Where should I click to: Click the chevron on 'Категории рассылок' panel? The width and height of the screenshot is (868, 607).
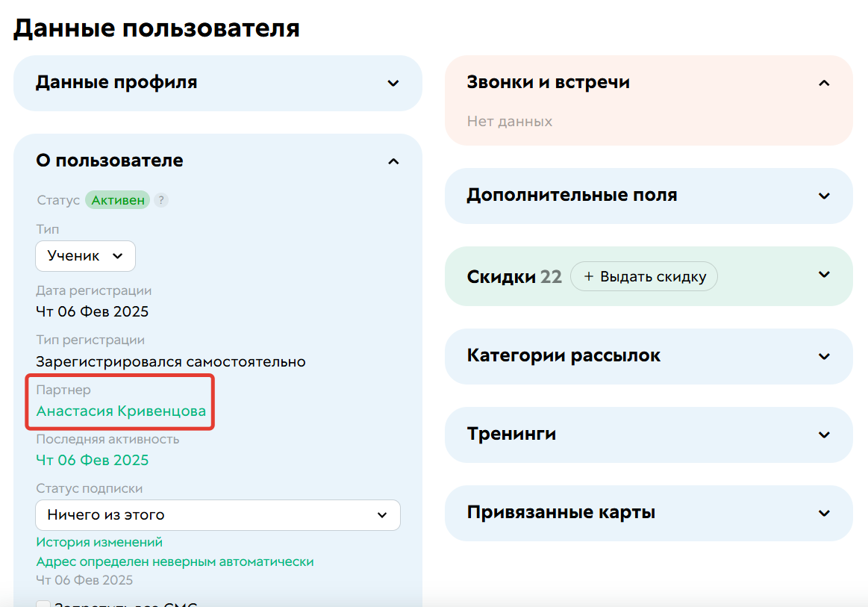tap(824, 356)
